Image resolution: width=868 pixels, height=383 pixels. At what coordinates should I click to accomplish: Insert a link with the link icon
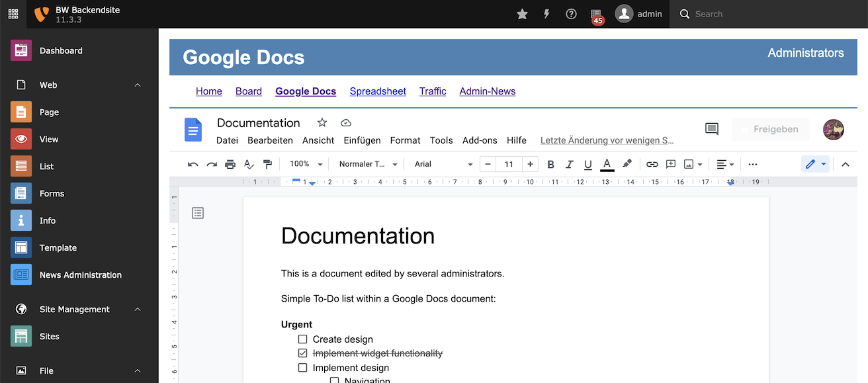coord(652,164)
